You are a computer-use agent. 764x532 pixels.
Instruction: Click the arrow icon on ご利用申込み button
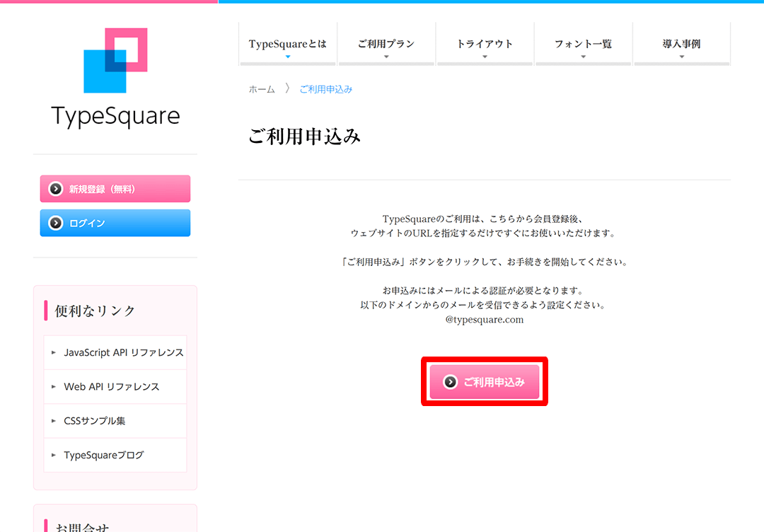click(450, 382)
